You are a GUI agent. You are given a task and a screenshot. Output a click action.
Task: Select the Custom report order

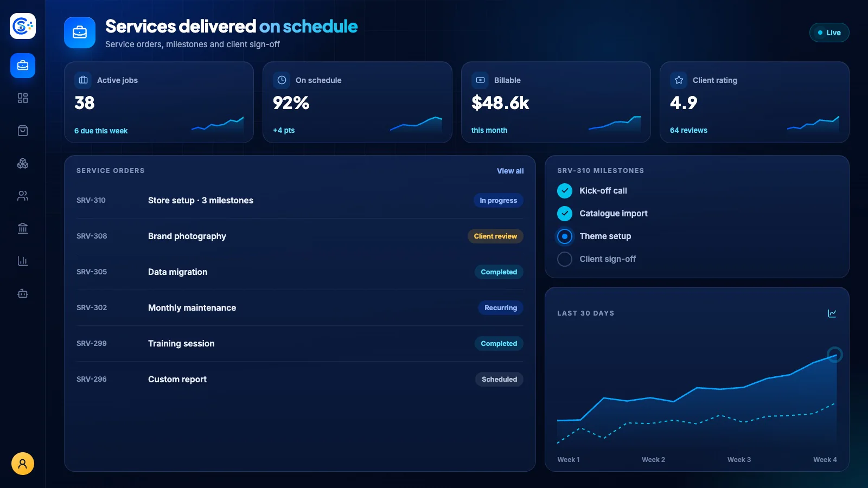[x=300, y=380]
